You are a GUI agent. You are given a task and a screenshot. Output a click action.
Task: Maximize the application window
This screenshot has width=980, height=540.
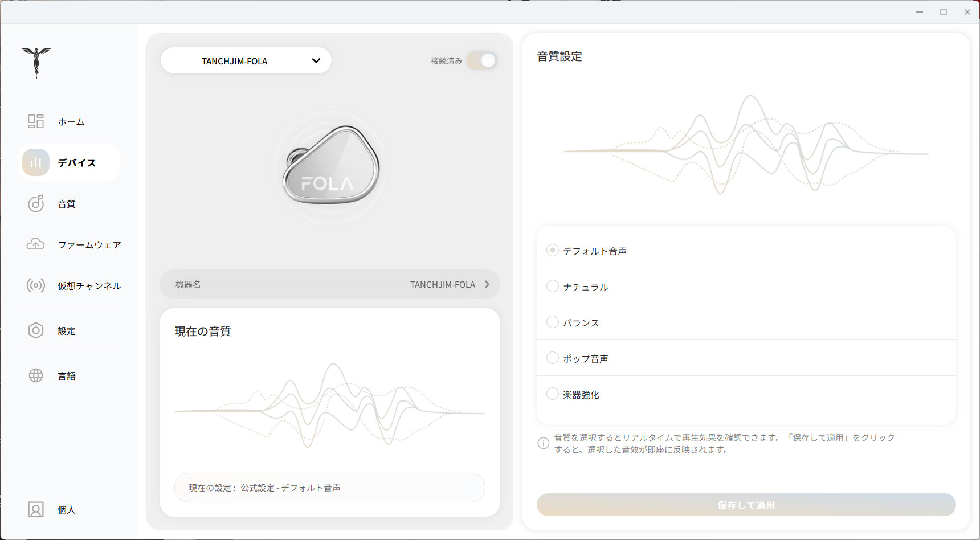(944, 12)
